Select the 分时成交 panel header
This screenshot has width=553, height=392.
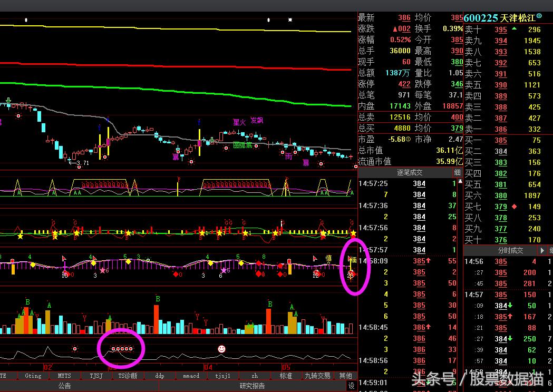click(x=510, y=250)
